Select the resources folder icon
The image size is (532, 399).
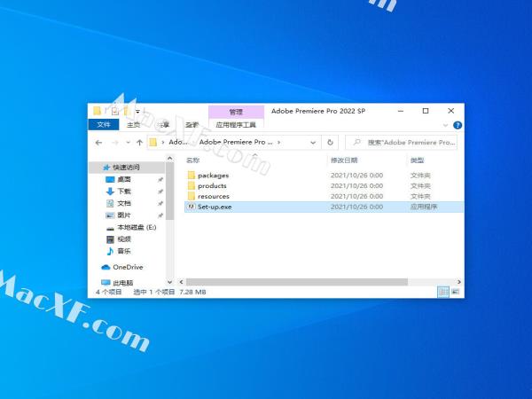coord(192,197)
